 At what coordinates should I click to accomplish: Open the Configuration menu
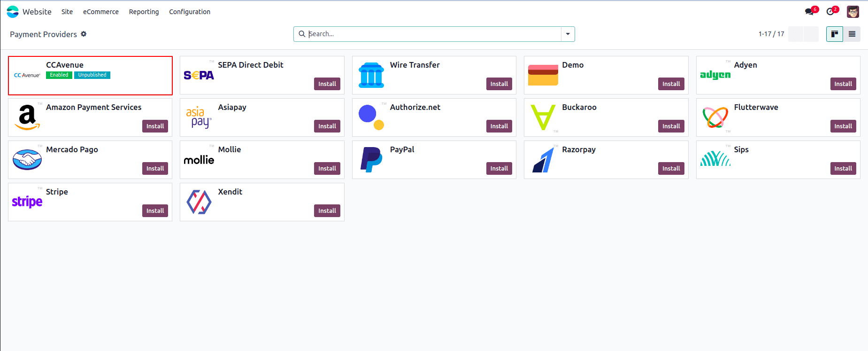pyautogui.click(x=190, y=12)
